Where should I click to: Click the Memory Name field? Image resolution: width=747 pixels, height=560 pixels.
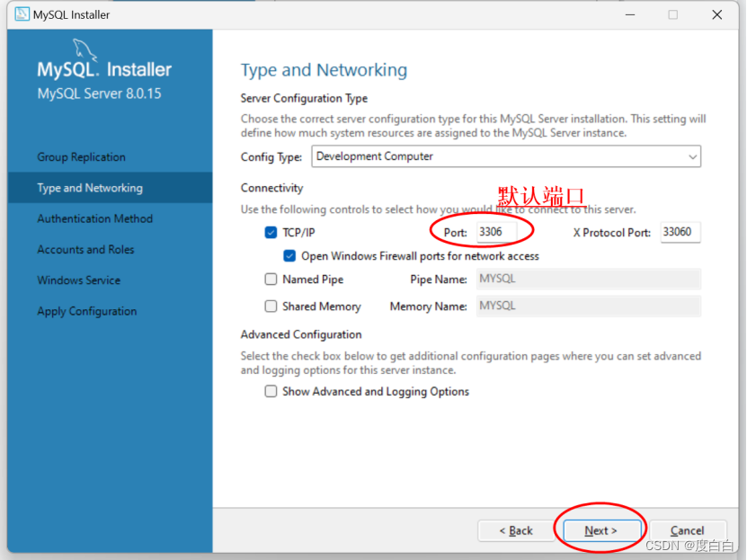(589, 307)
